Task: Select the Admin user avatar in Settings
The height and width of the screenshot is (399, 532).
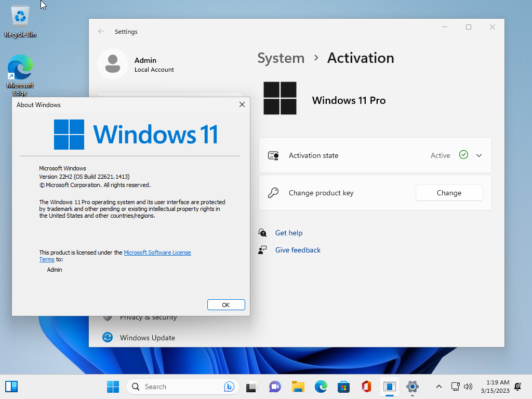Action: point(113,64)
